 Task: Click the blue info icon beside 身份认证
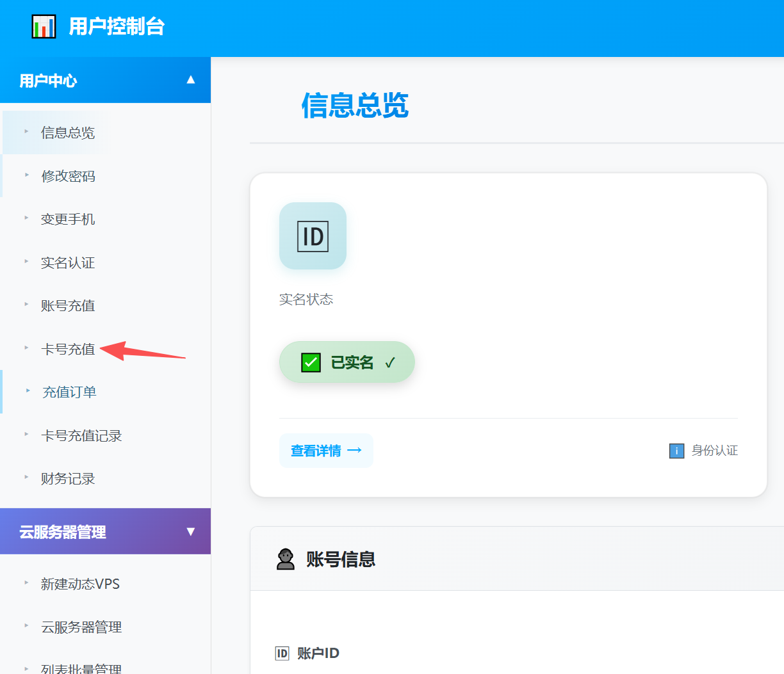point(676,451)
